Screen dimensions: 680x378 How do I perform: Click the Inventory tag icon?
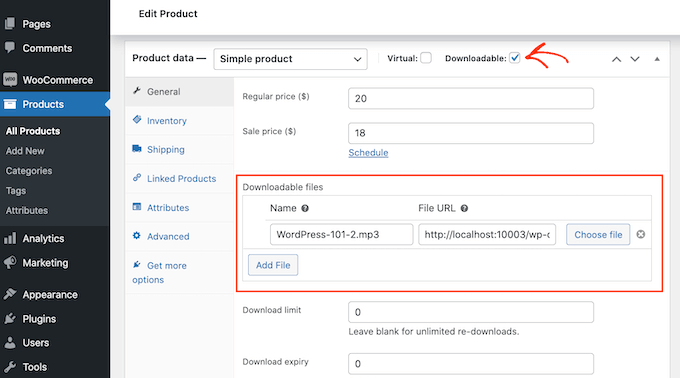tap(137, 119)
